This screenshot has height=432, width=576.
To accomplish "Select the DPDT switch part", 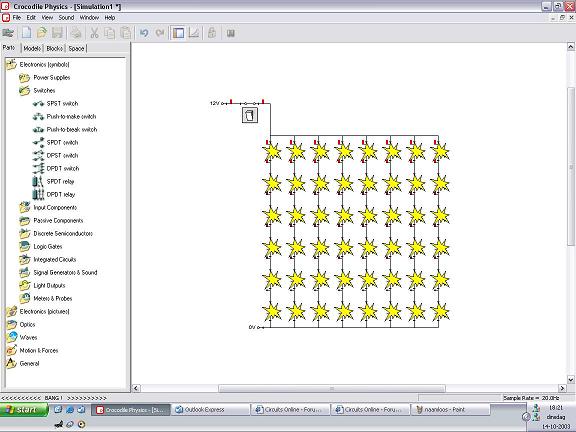I will click(x=56, y=168).
